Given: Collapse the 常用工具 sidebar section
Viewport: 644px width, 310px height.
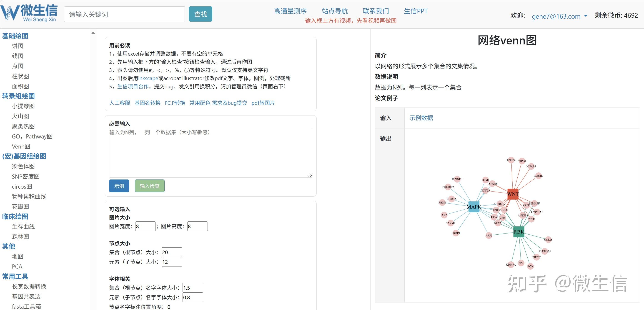Looking at the screenshot, I should 15,276.
